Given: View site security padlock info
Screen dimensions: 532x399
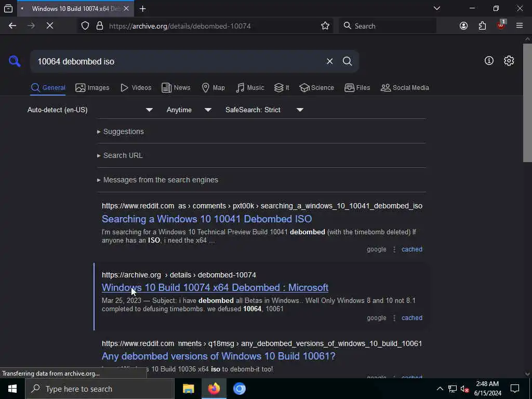Looking at the screenshot, I should click(99, 26).
